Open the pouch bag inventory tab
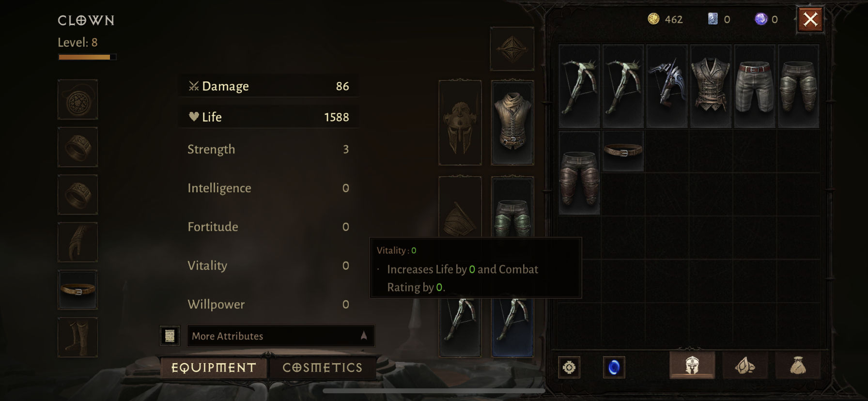This screenshot has width=868, height=401. (798, 365)
